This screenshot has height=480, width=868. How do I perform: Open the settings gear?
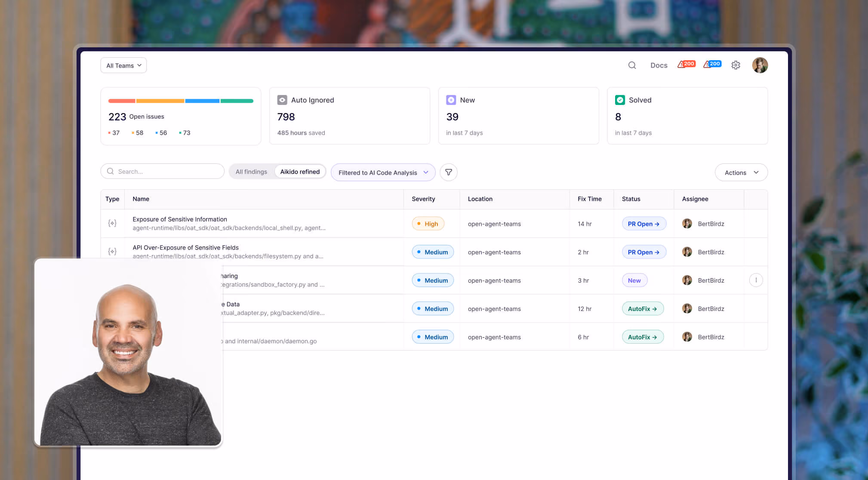coord(736,65)
